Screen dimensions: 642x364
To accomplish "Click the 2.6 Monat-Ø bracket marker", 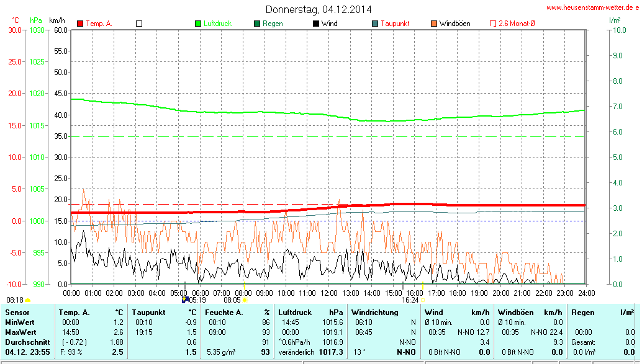I will click(x=493, y=24).
